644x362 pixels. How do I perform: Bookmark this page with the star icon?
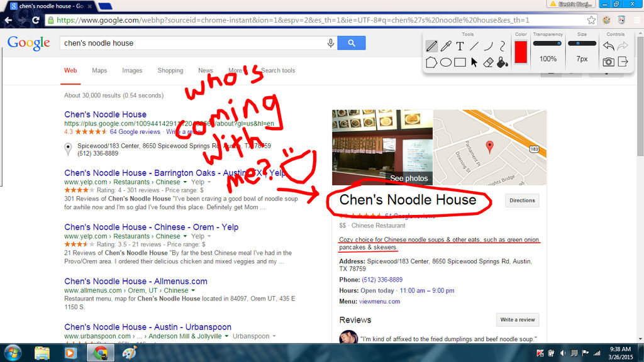tap(591, 20)
